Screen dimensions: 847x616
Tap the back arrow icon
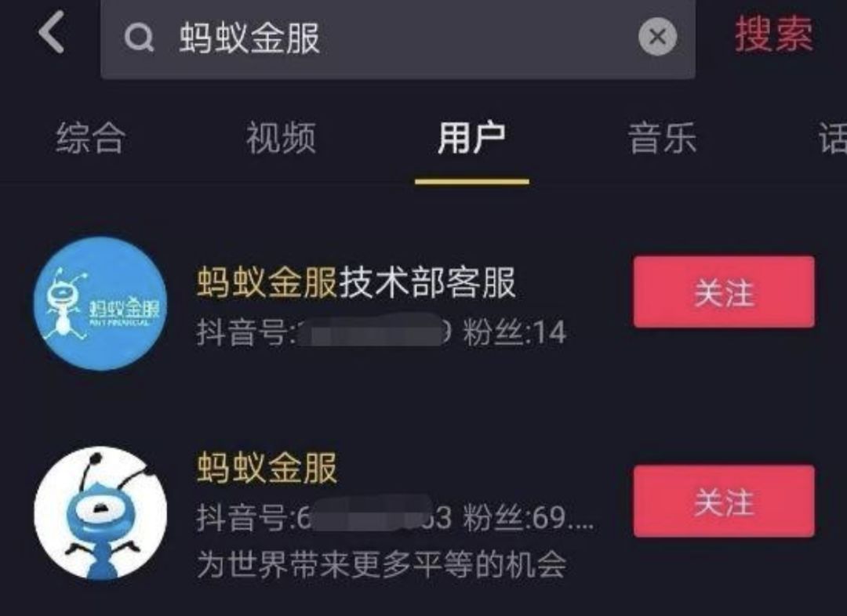(52, 32)
